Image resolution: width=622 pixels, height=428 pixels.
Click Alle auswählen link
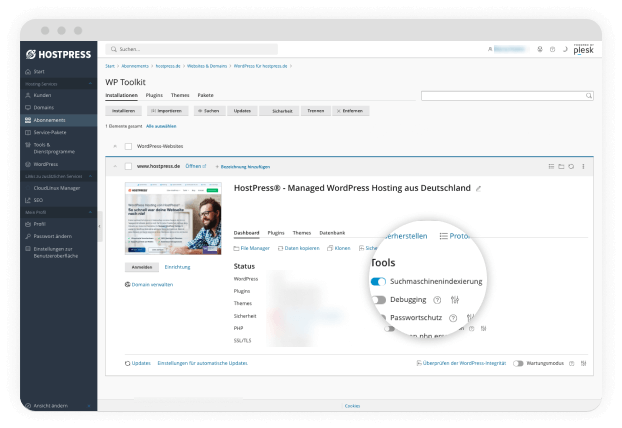click(x=161, y=126)
